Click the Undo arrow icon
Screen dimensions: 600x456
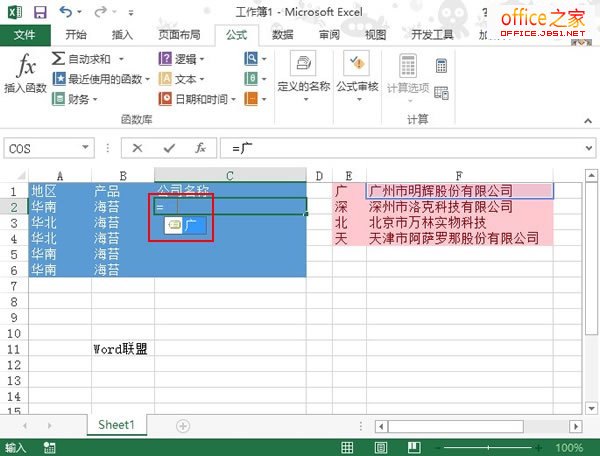click(x=65, y=12)
